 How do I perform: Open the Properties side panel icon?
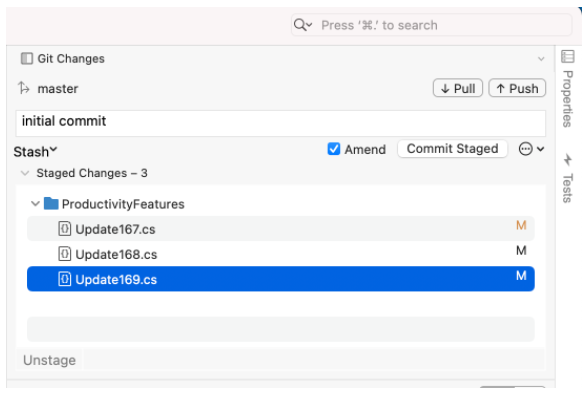tap(567, 57)
